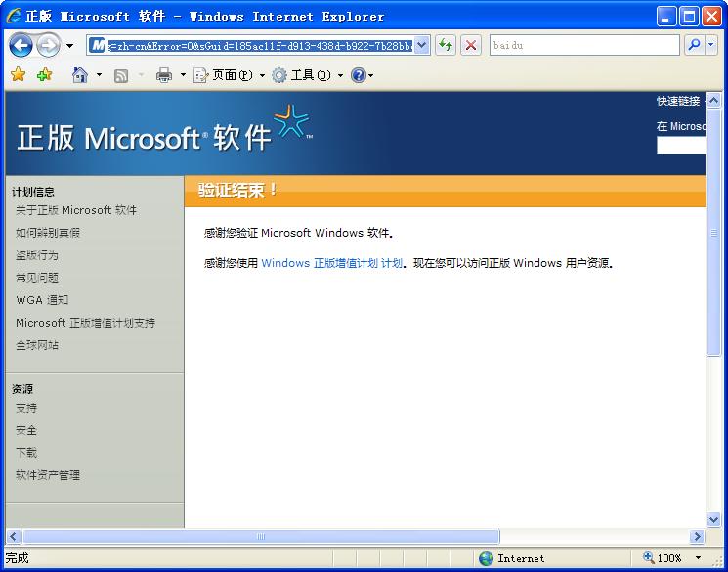Image resolution: width=728 pixels, height=572 pixels.
Task: Go back to the previous page
Action: tap(21, 46)
